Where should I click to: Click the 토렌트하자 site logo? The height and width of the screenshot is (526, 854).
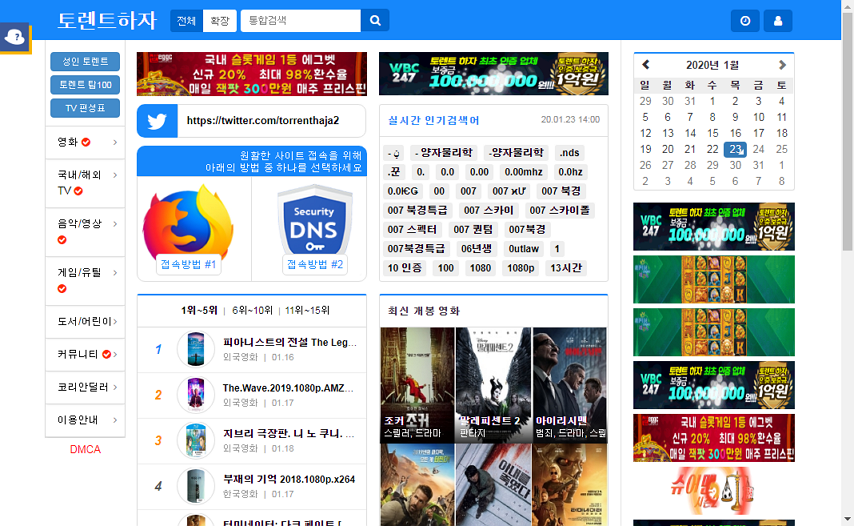click(x=107, y=21)
